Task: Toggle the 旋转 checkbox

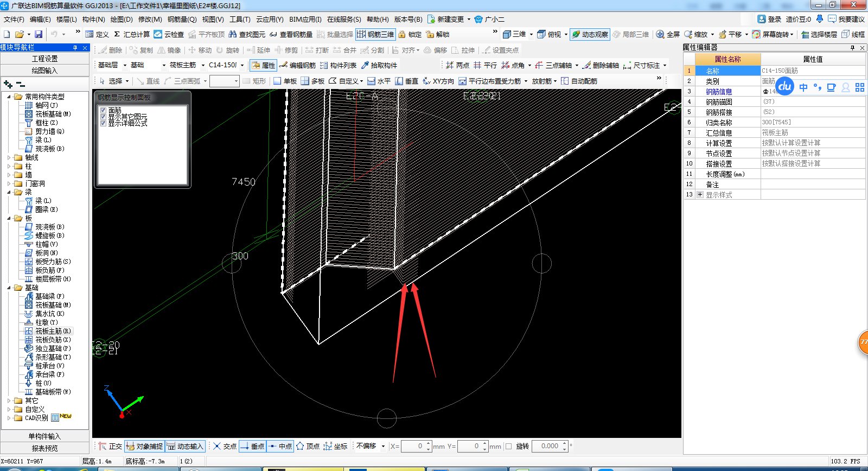Action: (508, 446)
